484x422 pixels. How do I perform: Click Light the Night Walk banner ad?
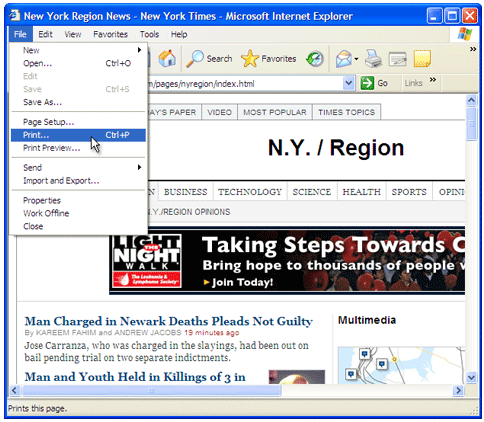pos(287,261)
